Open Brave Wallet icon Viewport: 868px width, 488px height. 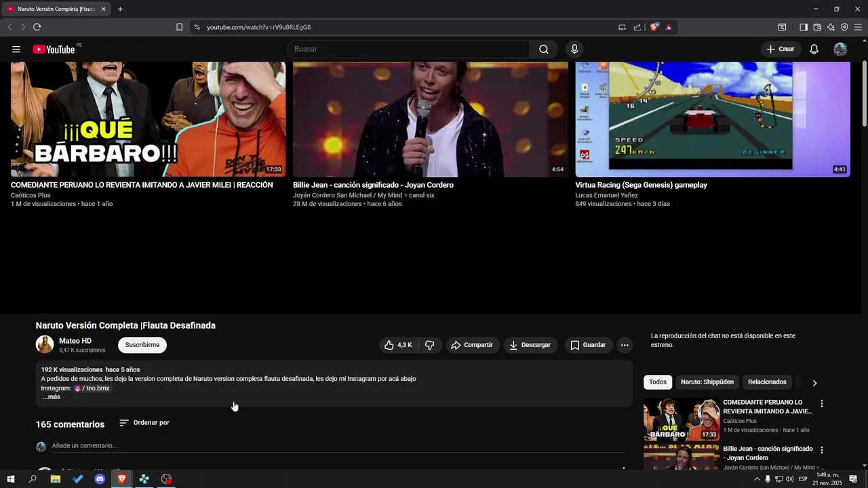pos(817,27)
